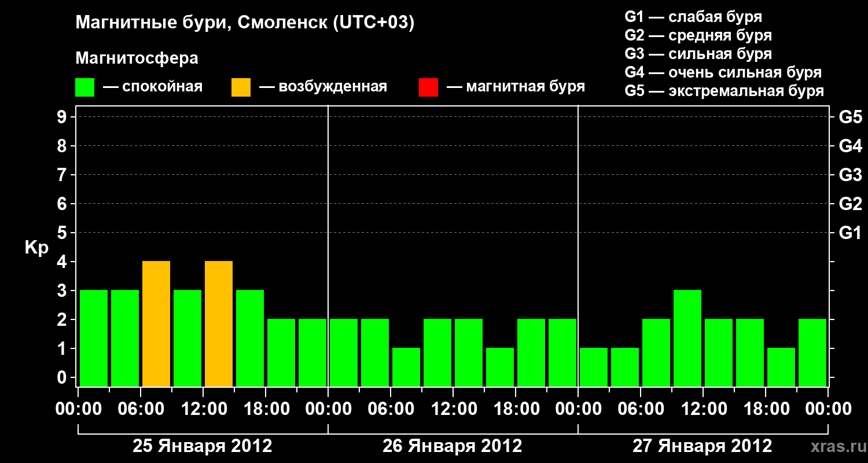This screenshot has width=868, height=463.
Task: Click the last green bar ending at 00:00 after 27 January
Action: [x=812, y=352]
